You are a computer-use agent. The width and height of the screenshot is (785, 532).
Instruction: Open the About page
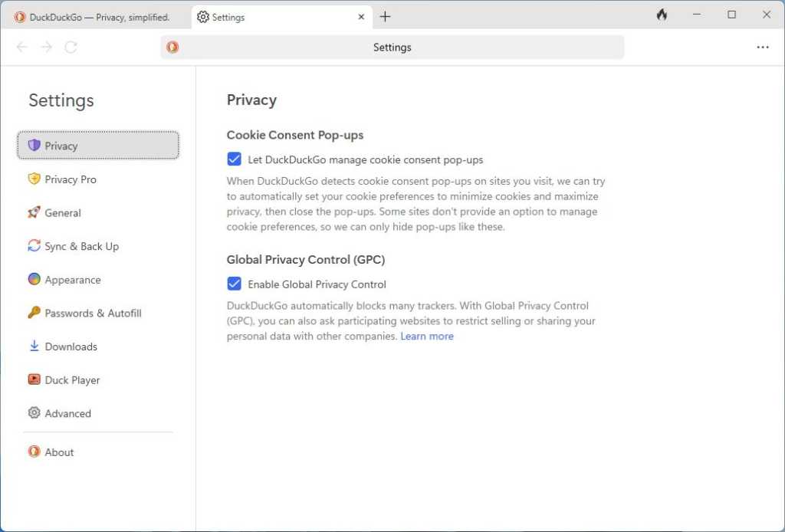(x=59, y=452)
